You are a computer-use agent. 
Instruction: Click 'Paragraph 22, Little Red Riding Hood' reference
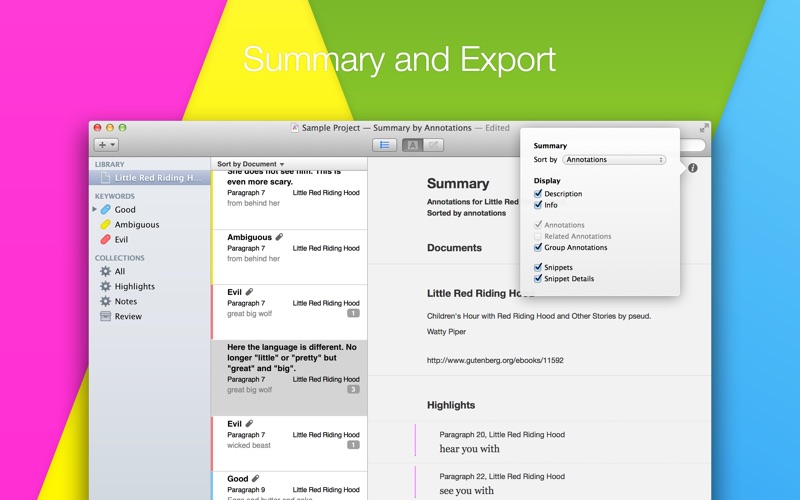coord(502,477)
